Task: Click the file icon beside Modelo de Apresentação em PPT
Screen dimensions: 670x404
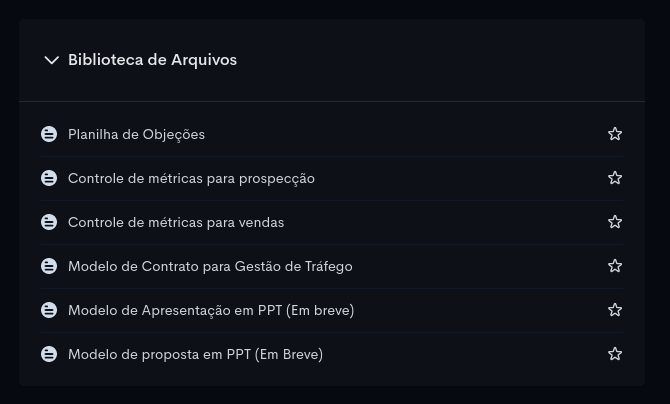Action: (x=49, y=310)
